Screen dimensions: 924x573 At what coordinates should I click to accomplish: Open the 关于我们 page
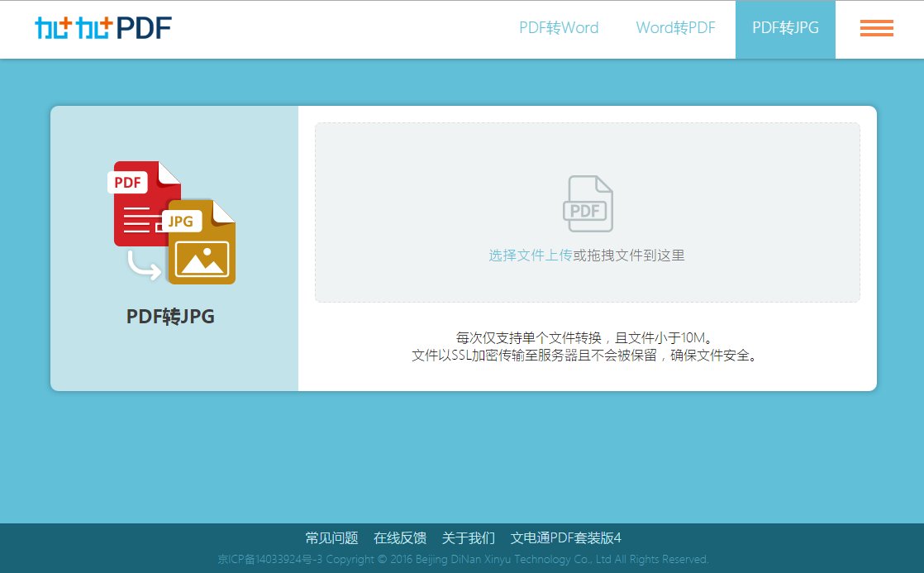click(x=468, y=537)
